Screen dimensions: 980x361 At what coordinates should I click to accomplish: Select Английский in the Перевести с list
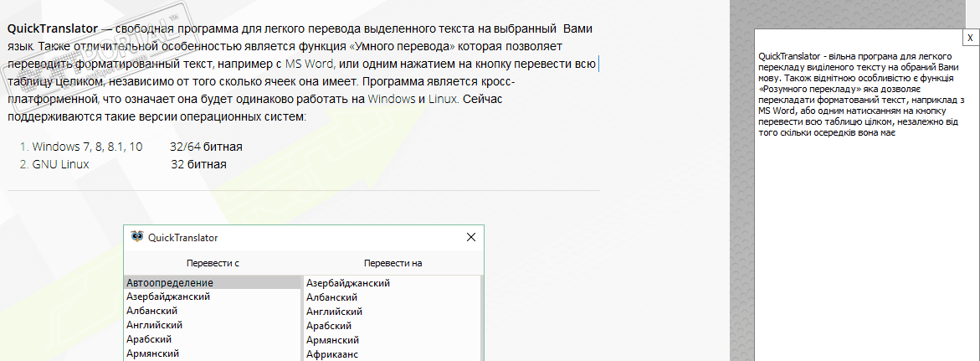pyautogui.click(x=213, y=325)
